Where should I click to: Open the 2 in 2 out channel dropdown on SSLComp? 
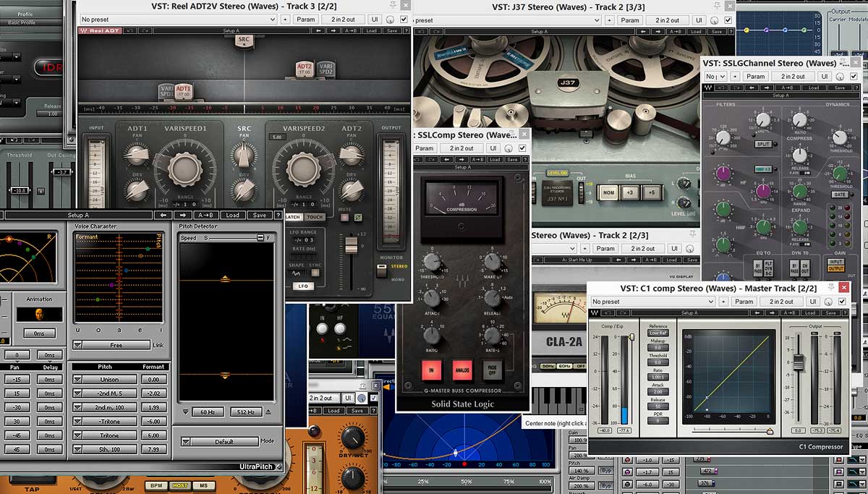point(461,148)
